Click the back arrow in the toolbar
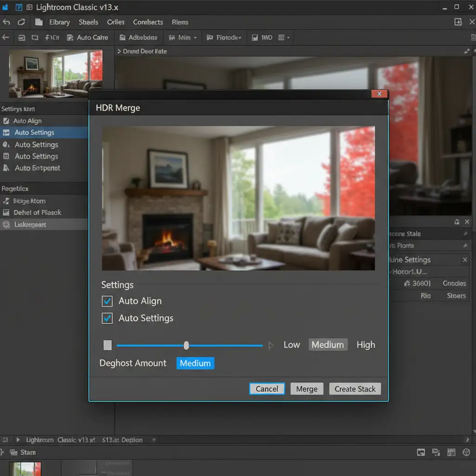 (x=6, y=38)
